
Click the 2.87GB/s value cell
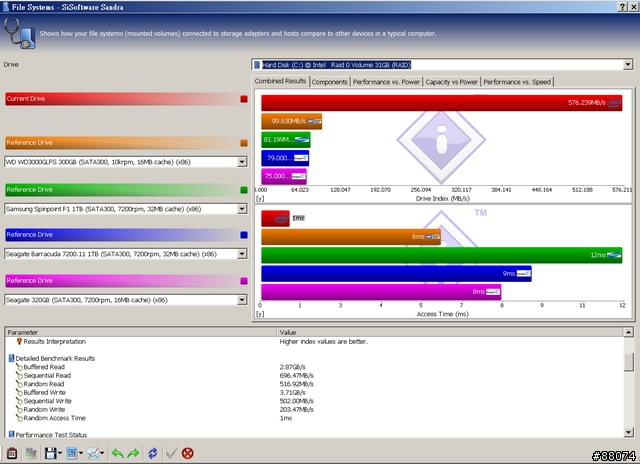point(292,367)
